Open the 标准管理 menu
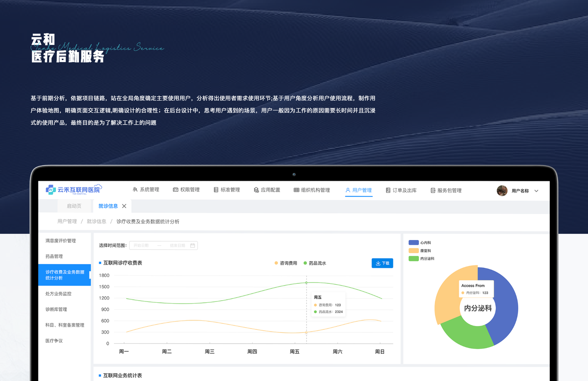This screenshot has width=588, height=381. pos(227,190)
